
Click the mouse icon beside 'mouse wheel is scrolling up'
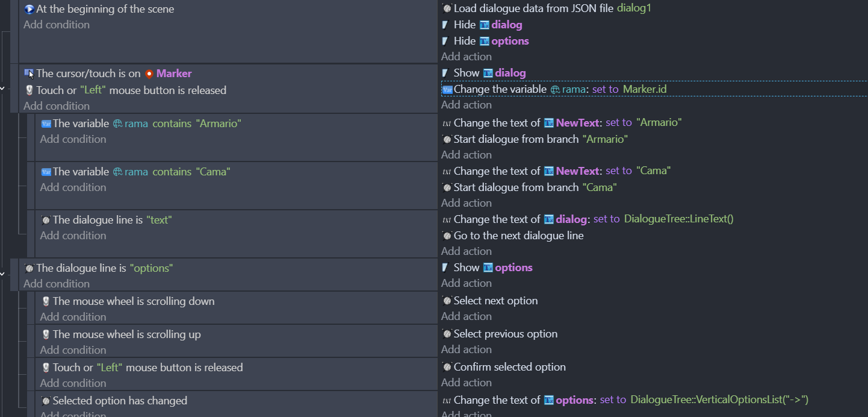tap(46, 334)
